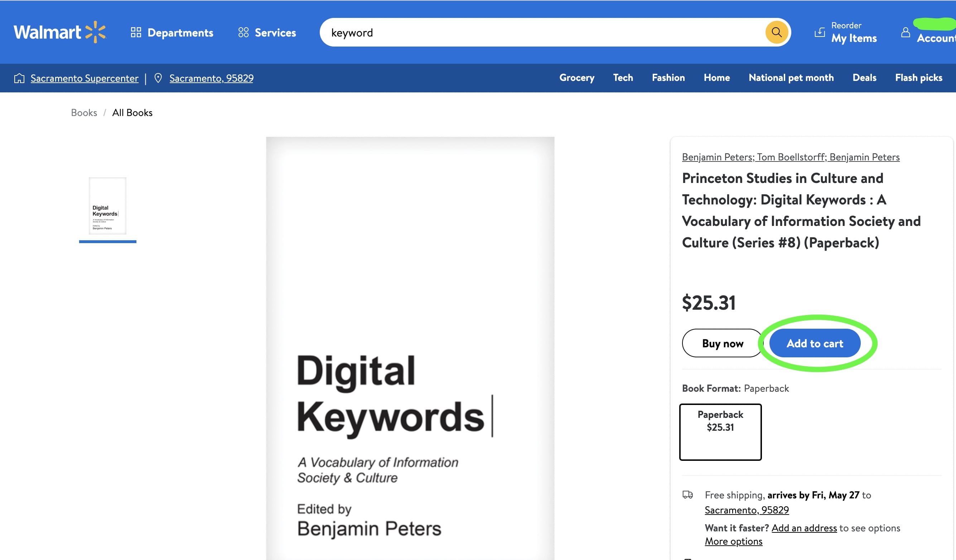Click the Walmart spark logo
Viewport: 956px width, 560px height.
coord(95,32)
